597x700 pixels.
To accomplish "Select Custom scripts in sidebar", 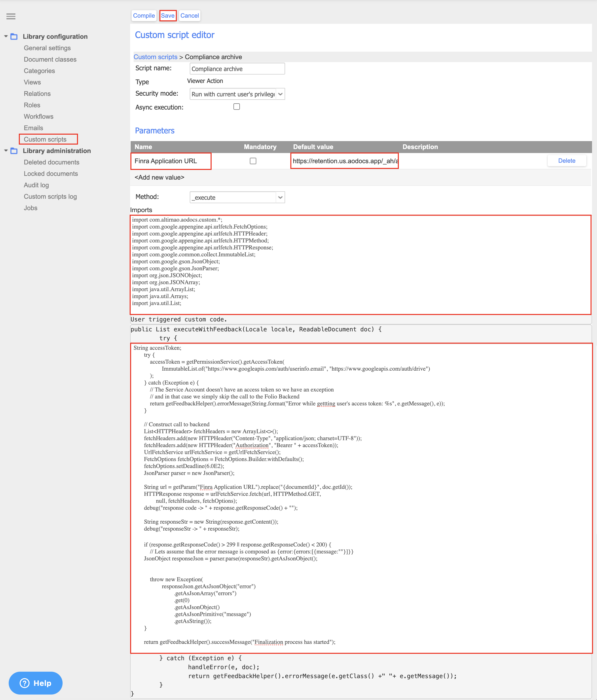I will 45,139.
